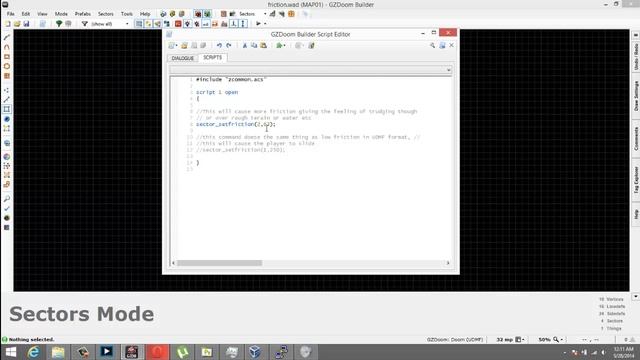Open the show all things filter dropdown

pyautogui.click(x=127, y=24)
